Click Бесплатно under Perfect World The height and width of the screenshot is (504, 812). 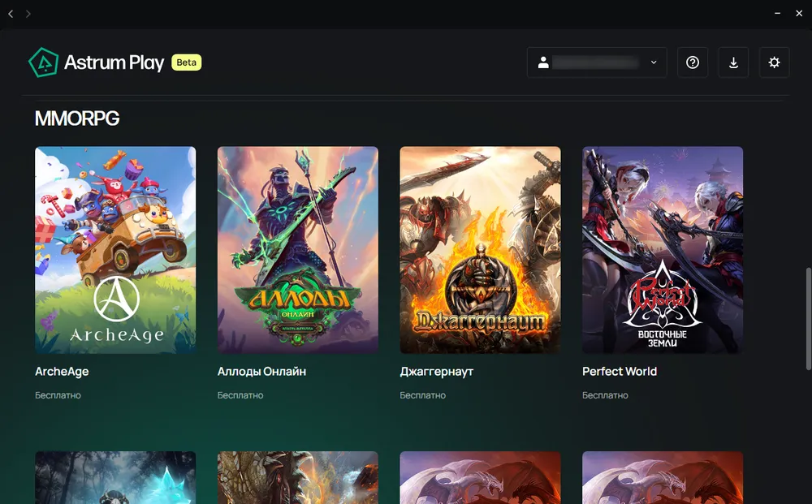tap(605, 395)
